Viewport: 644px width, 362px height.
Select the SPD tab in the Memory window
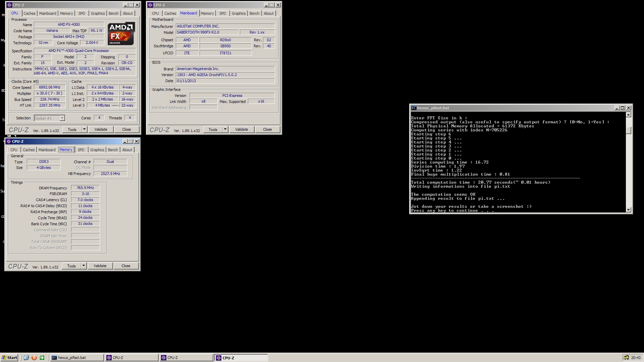81,150
